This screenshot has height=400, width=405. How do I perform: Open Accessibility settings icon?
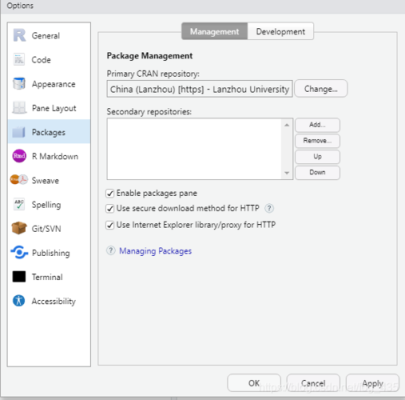coord(19,301)
